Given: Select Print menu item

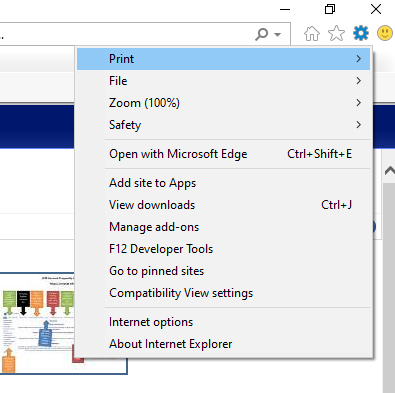Looking at the screenshot, I should point(223,59).
